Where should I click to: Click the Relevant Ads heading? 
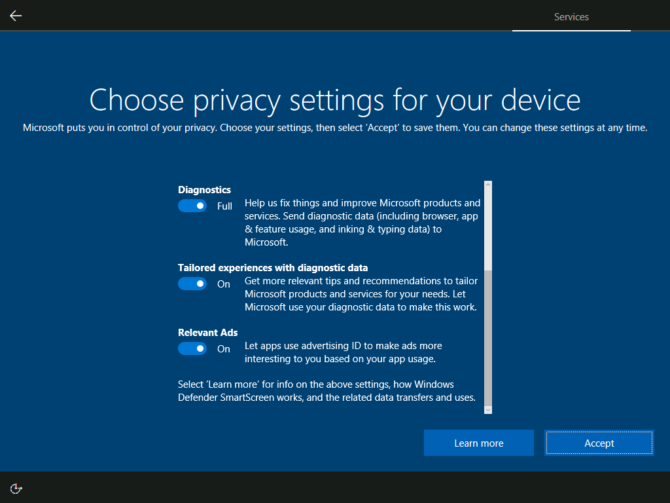208,332
